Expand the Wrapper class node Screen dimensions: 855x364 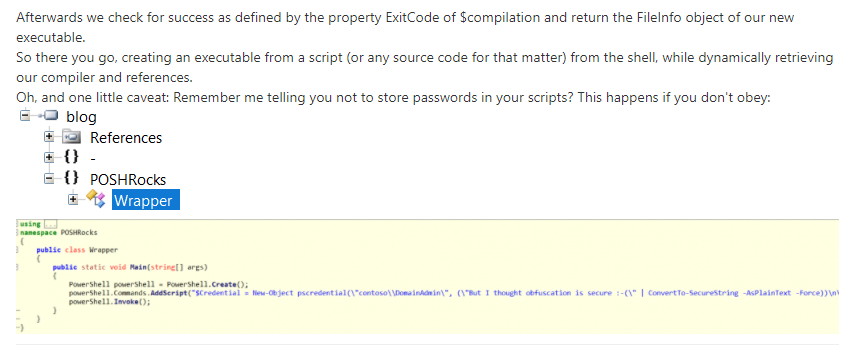(x=73, y=200)
